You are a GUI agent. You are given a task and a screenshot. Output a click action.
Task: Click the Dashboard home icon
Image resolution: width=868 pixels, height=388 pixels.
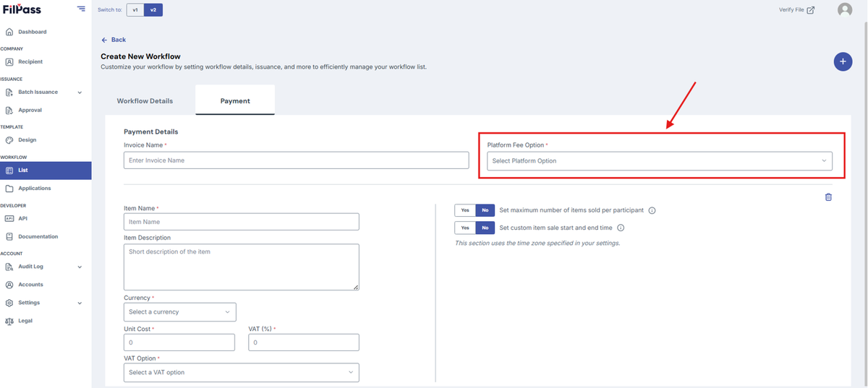[x=9, y=32]
